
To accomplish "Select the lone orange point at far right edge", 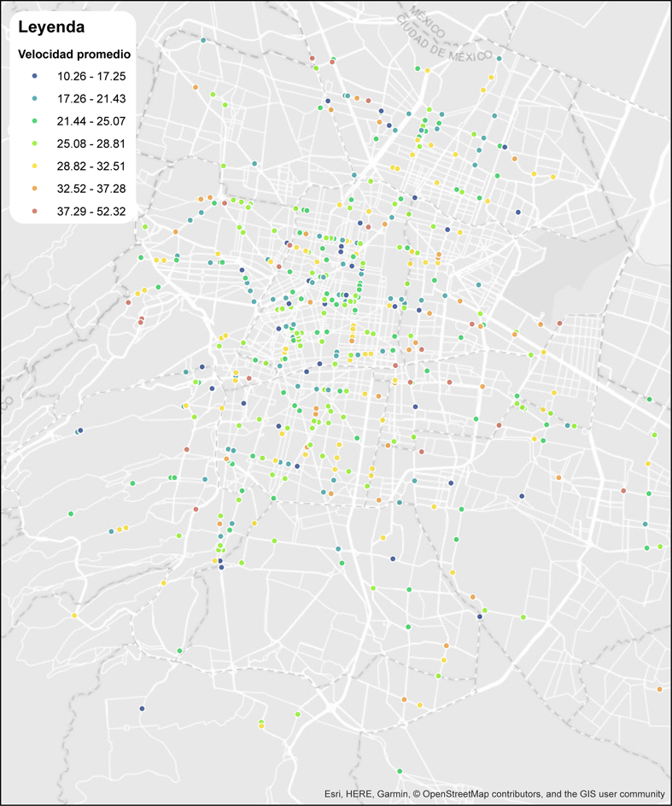I will coord(660,689).
